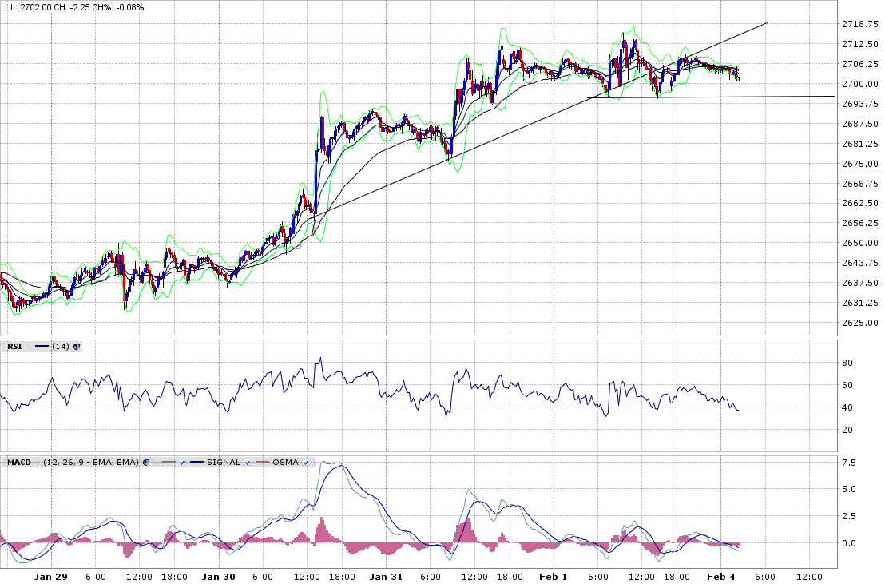The width and height of the screenshot is (885, 588).
Task: Click the Feb 1 date label
Action: 553,577
